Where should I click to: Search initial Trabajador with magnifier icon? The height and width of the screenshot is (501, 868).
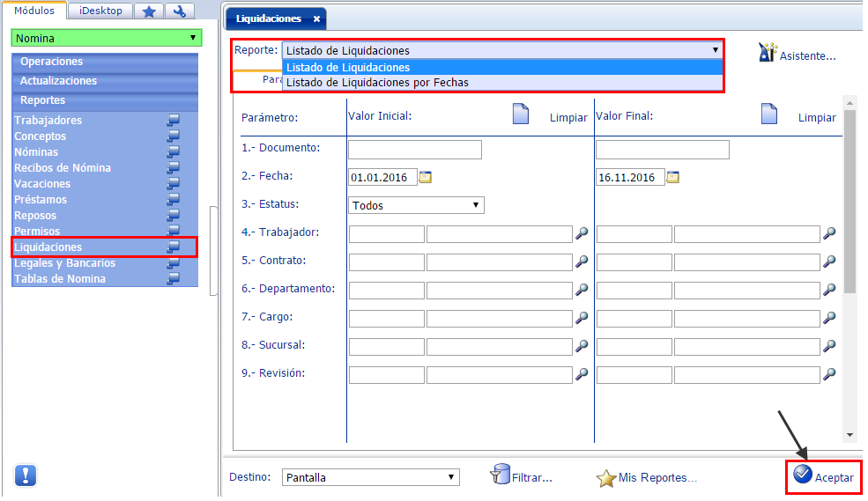point(582,233)
